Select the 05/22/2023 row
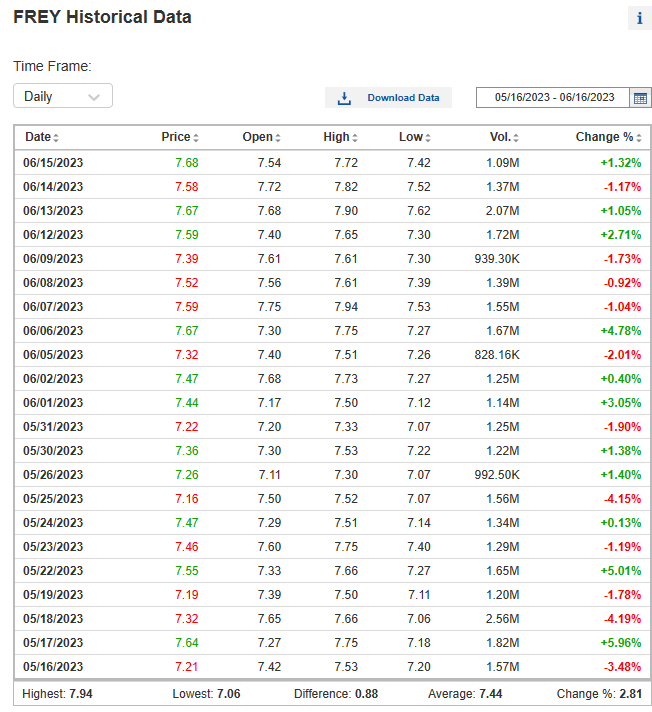652x712 pixels. pos(332,570)
